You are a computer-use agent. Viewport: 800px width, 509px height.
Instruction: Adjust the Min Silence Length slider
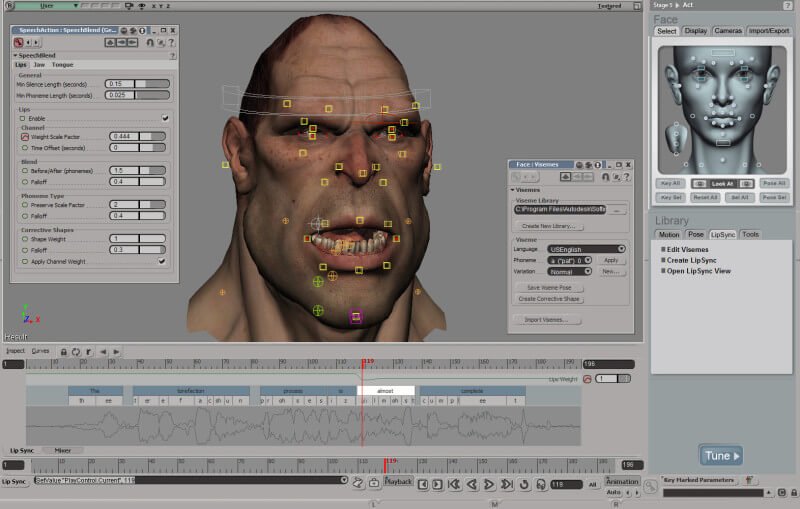coord(152,84)
